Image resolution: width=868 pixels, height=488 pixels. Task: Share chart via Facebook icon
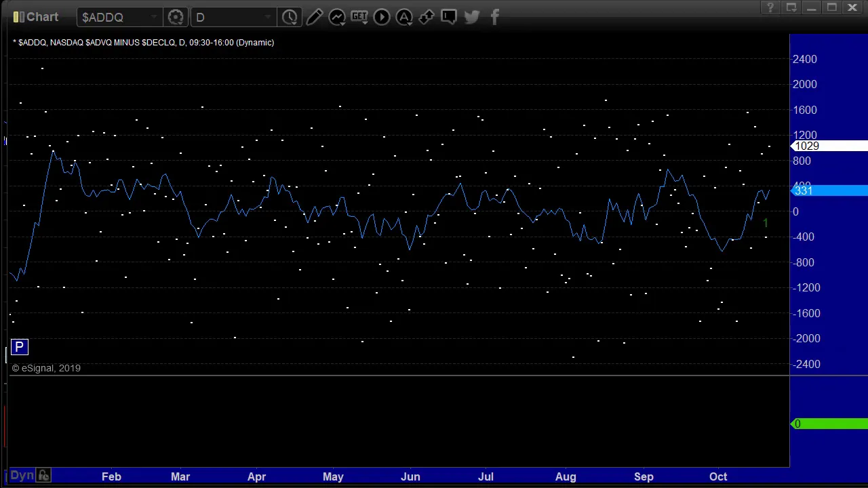point(494,17)
